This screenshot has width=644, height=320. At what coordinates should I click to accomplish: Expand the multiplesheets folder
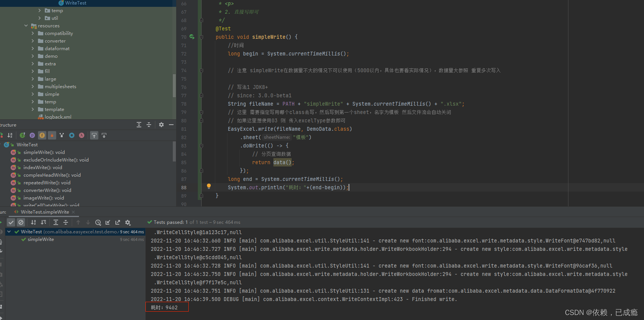pyautogui.click(x=33, y=87)
